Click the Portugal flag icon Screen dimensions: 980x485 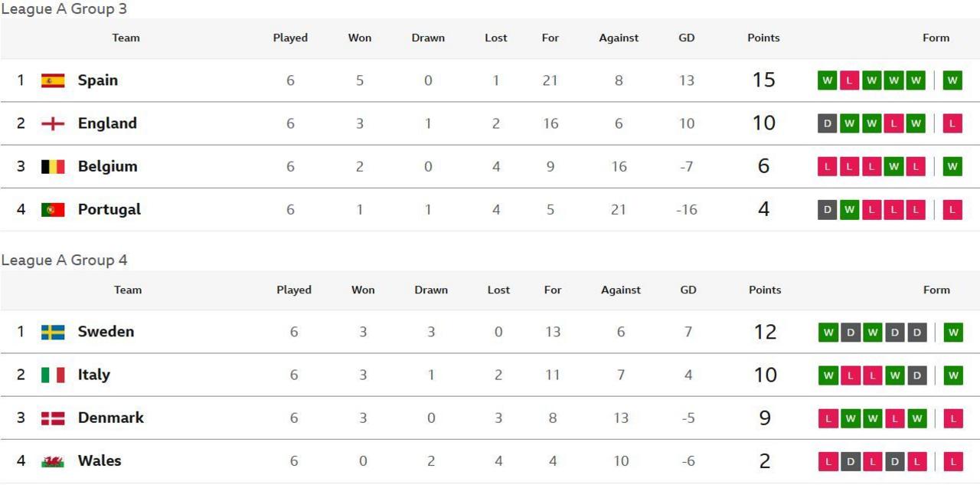pos(53,209)
